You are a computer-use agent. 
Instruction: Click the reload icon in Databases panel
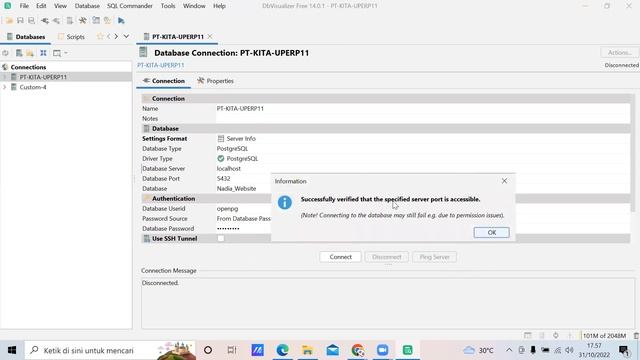coord(5,53)
